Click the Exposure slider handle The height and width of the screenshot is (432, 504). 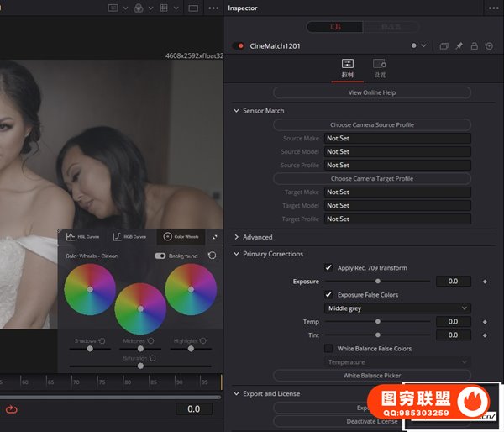click(378, 282)
